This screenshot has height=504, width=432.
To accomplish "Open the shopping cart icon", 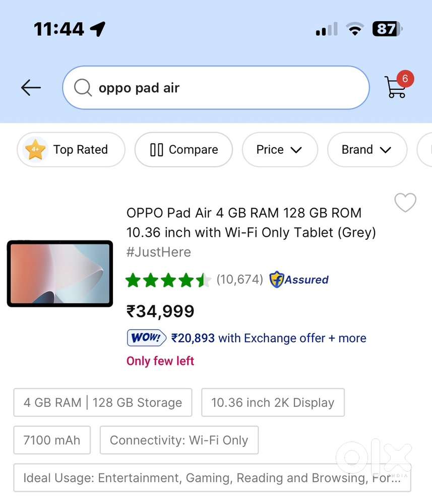I will point(396,87).
